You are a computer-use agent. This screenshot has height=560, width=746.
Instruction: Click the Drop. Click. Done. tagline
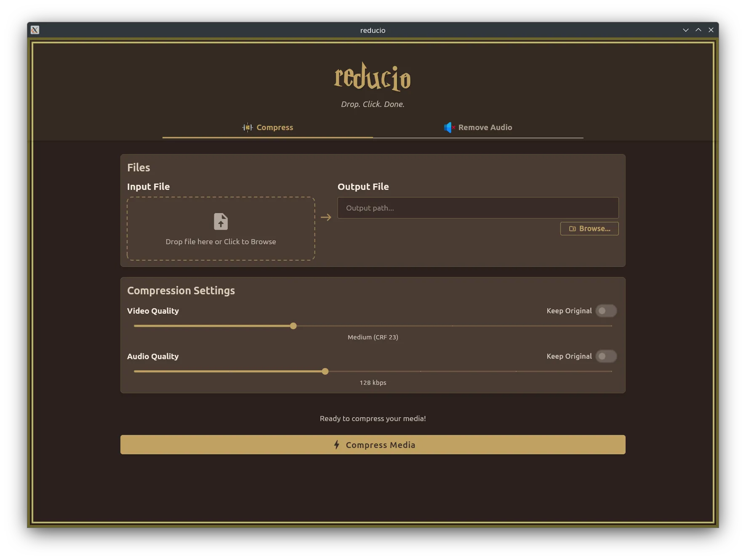tap(373, 104)
